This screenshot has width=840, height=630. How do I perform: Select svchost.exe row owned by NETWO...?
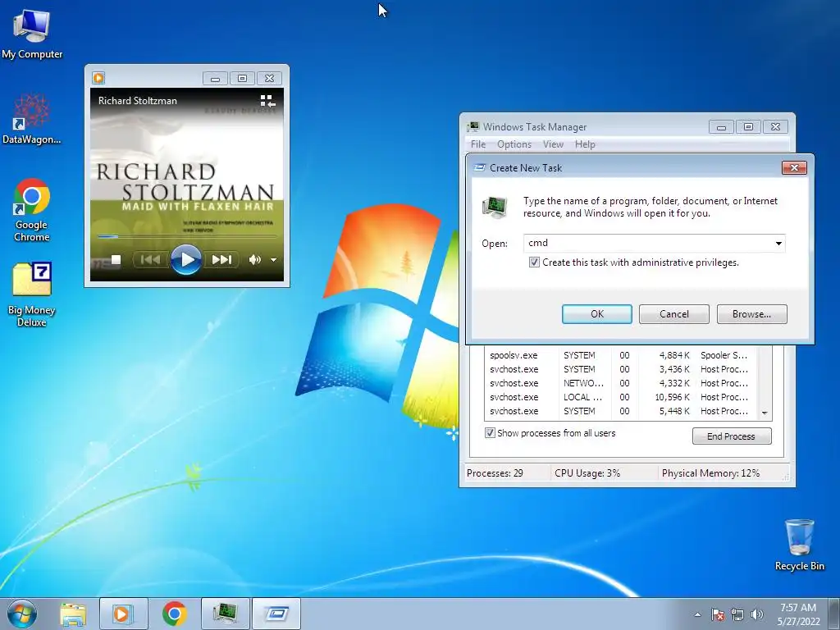click(622, 383)
